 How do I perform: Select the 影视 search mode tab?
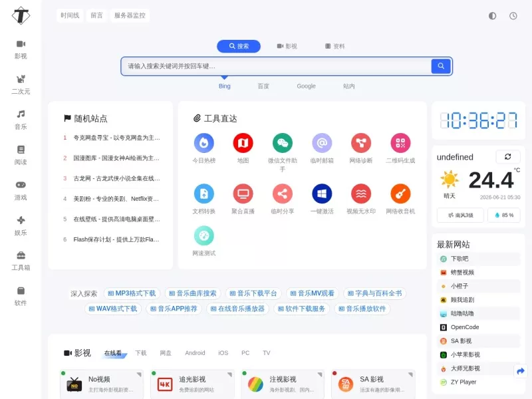287,46
